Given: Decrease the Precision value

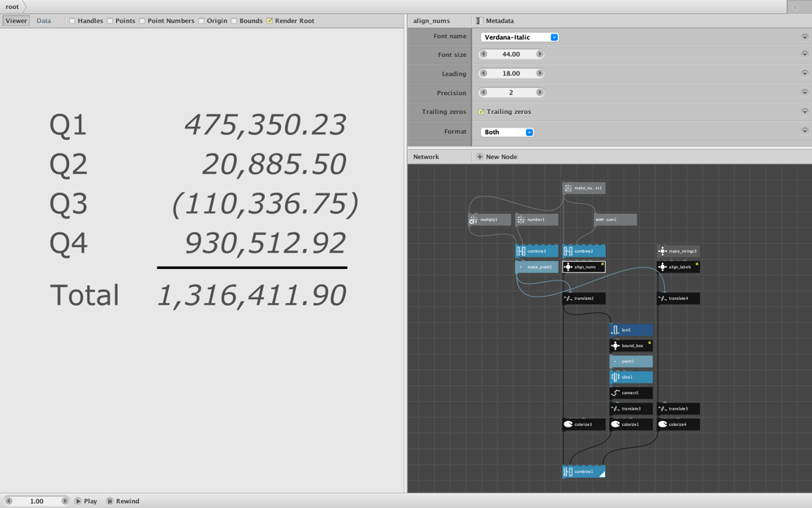Looking at the screenshot, I should (484, 93).
